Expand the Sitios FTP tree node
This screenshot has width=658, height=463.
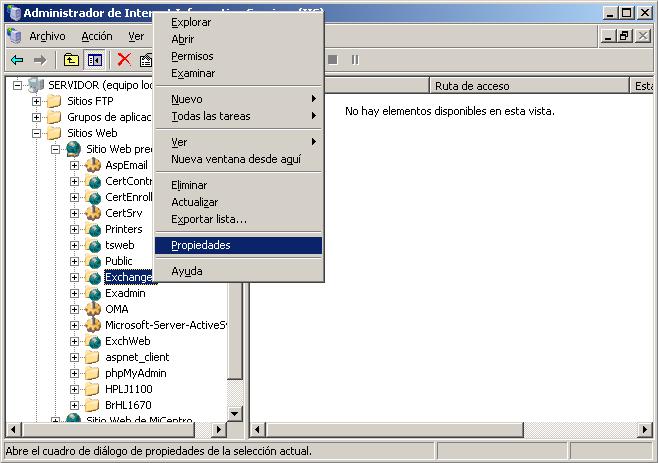pos(37,101)
